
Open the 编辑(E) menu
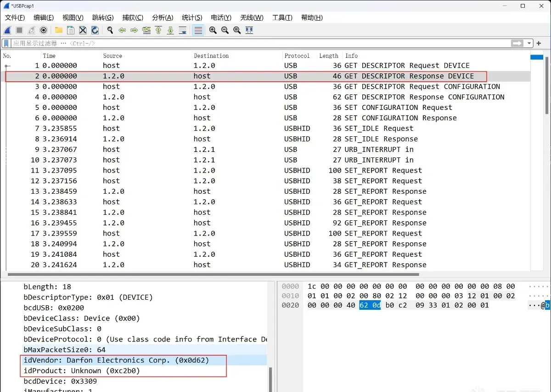tap(44, 17)
